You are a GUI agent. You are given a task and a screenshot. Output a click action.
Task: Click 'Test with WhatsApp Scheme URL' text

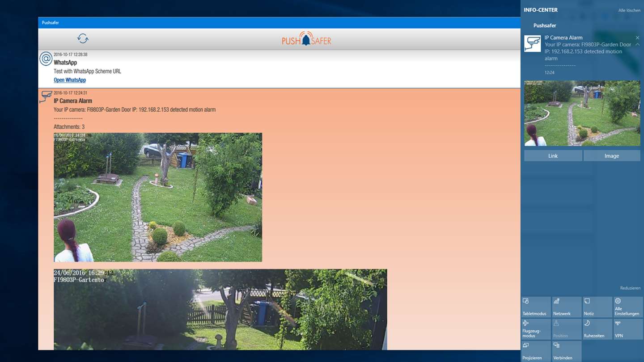pyautogui.click(x=87, y=71)
